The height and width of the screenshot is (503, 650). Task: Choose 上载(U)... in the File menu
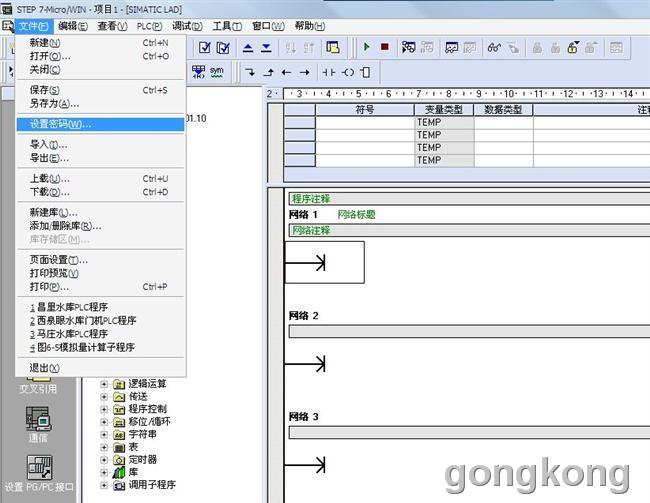(x=100, y=178)
